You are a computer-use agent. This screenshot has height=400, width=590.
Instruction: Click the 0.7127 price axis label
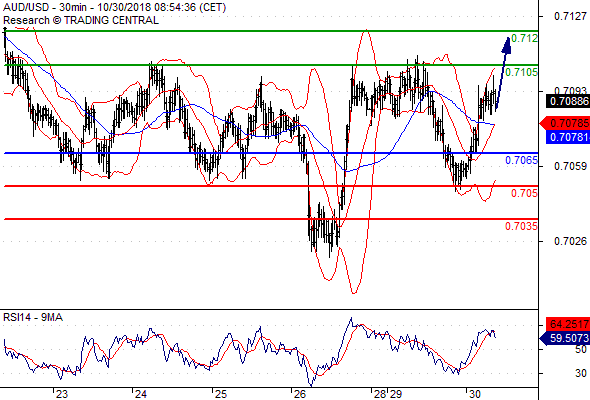tap(570, 16)
